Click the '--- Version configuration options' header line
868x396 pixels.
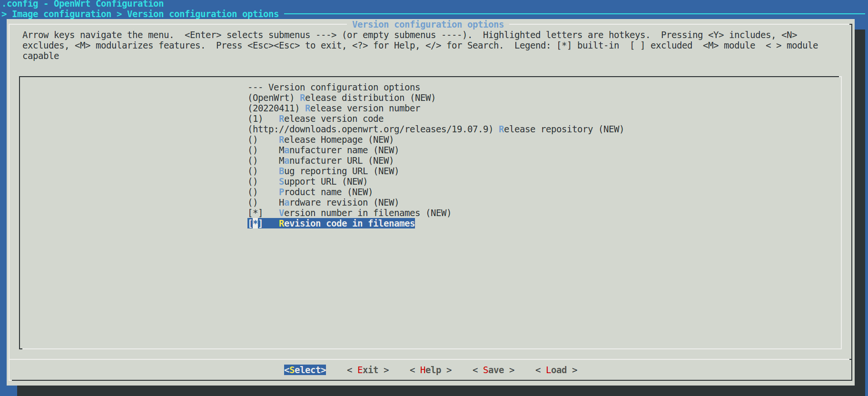(334, 88)
